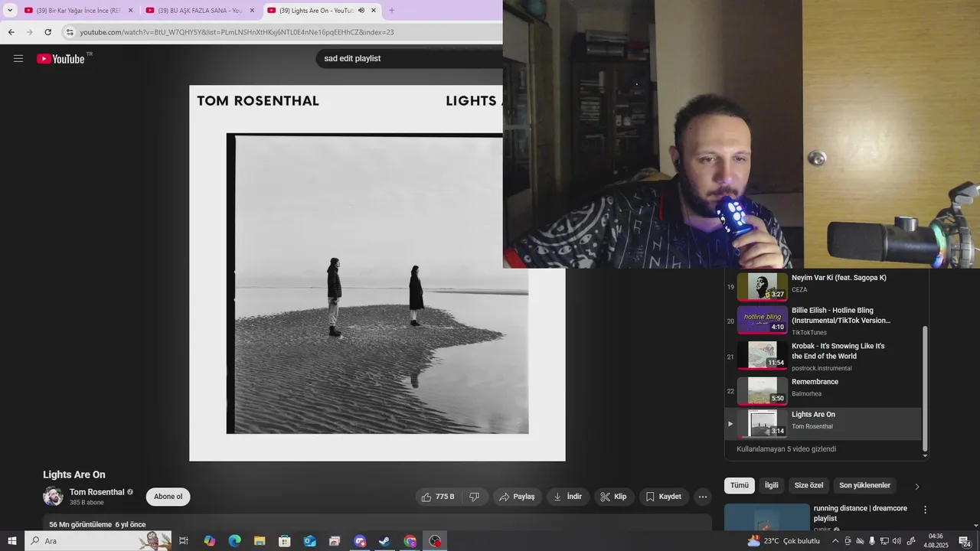980x551 pixels.
Task: Create a clip with Klip button
Action: pyautogui.click(x=613, y=497)
